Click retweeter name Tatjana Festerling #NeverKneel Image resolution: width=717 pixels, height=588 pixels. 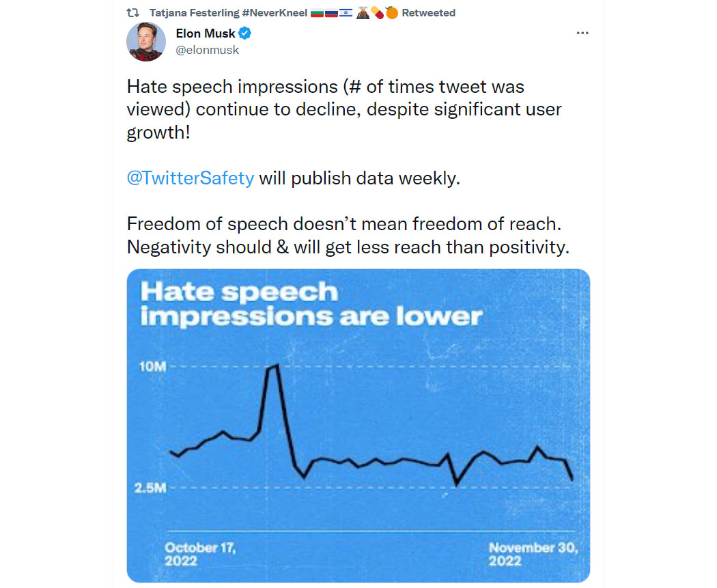(228, 13)
